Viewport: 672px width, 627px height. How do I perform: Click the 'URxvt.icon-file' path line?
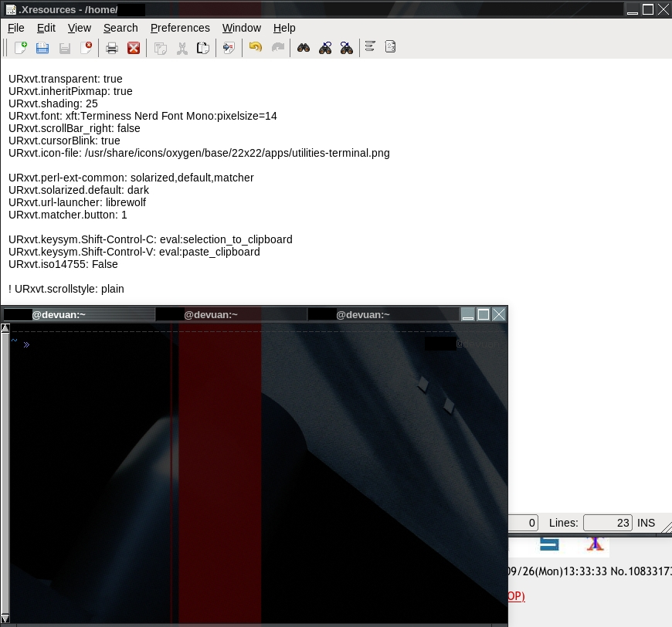coord(199,153)
